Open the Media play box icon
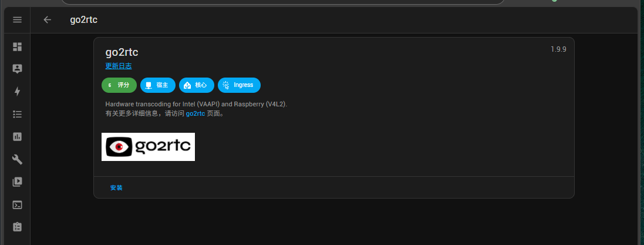This screenshot has width=644, height=245. point(17,182)
